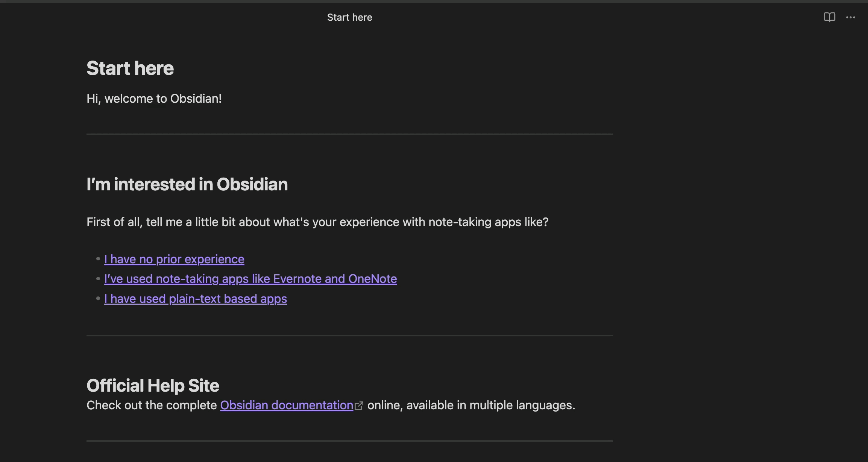This screenshot has height=462, width=868.
Task: Click the 'Hi, welcome to Obsidian!' text
Action: (x=154, y=99)
